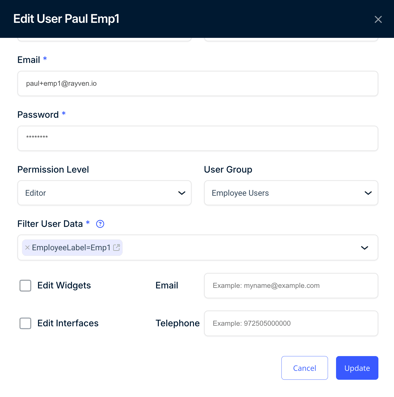Viewport: 394px width, 397px height.
Task: Remove the EmployeeLabel=Emp1 filter tag
Action: point(27,248)
